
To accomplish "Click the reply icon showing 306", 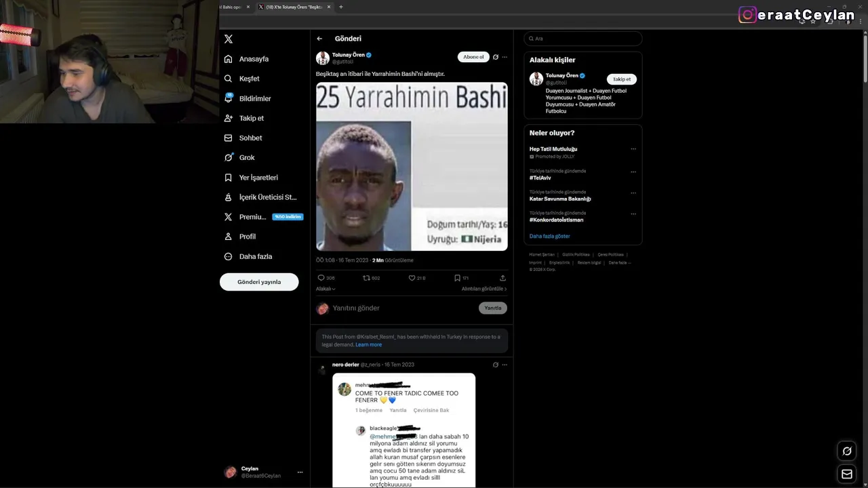I will [321, 278].
